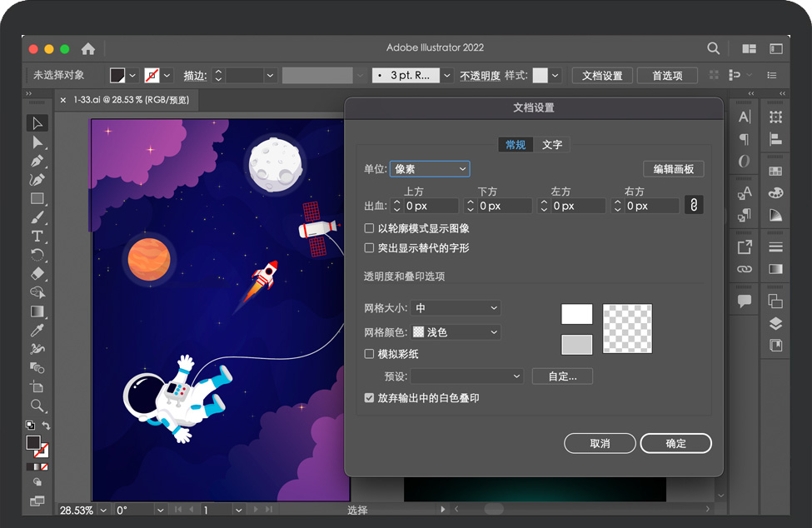Viewport: 812px width, 528px height.
Task: Switch to the 文字 tab
Action: click(552, 145)
